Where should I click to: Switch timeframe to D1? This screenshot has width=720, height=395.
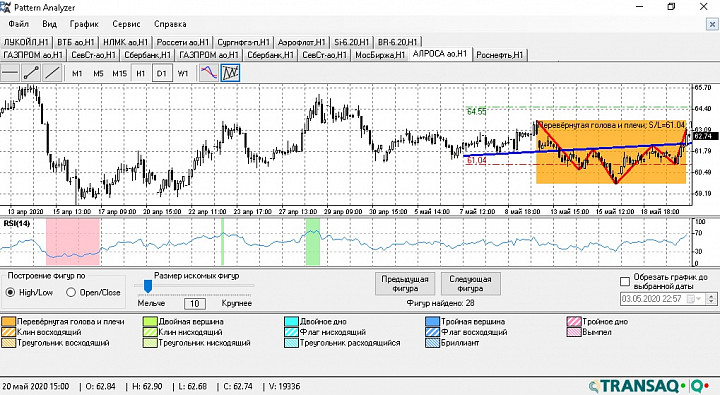tap(162, 73)
